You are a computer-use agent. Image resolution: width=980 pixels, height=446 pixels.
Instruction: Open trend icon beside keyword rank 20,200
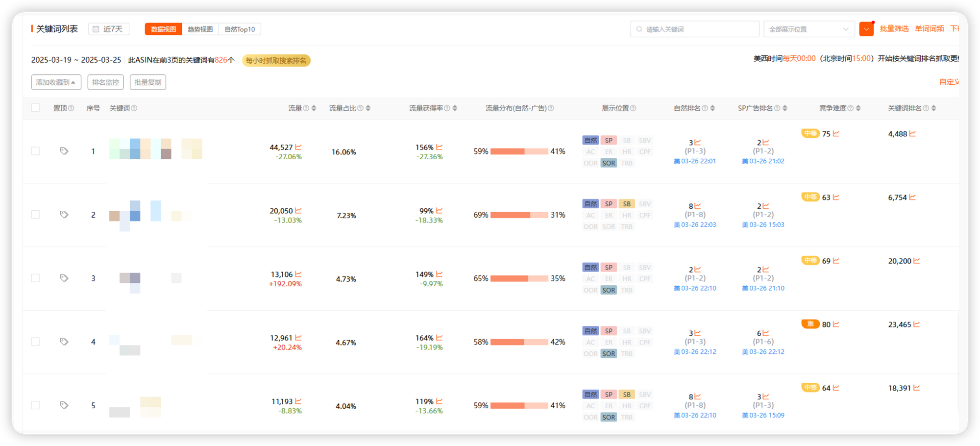[x=916, y=261]
